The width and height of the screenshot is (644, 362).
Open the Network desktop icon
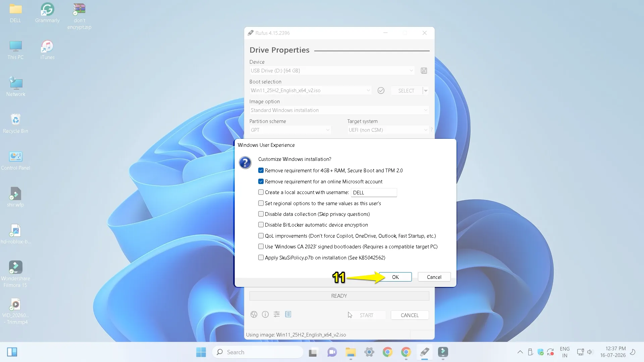click(x=15, y=86)
